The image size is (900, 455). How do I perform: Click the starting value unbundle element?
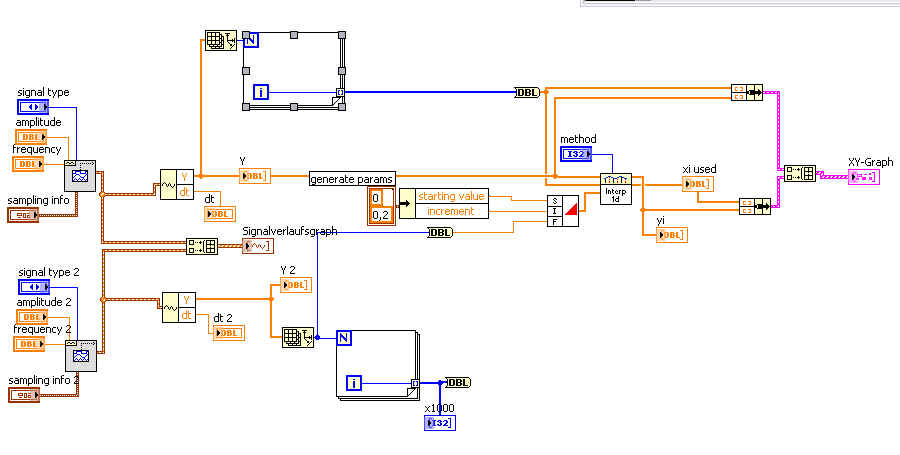pos(451,196)
